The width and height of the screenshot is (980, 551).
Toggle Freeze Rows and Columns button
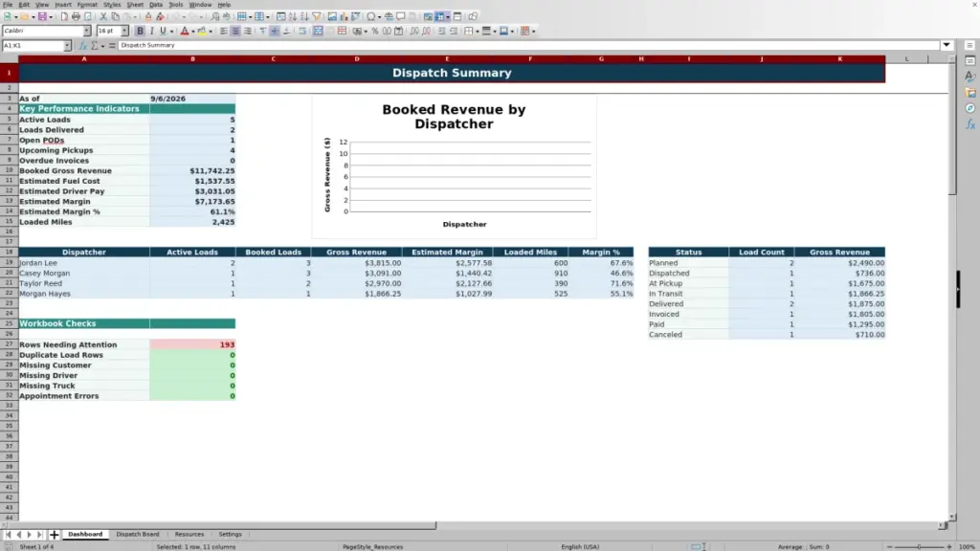coord(440,16)
